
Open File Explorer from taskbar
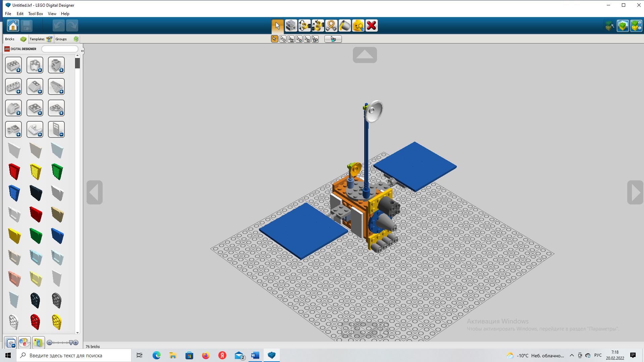coord(173,355)
